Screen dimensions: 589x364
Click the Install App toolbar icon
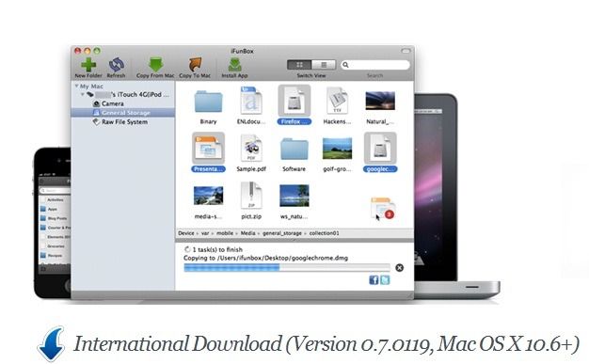click(x=234, y=65)
